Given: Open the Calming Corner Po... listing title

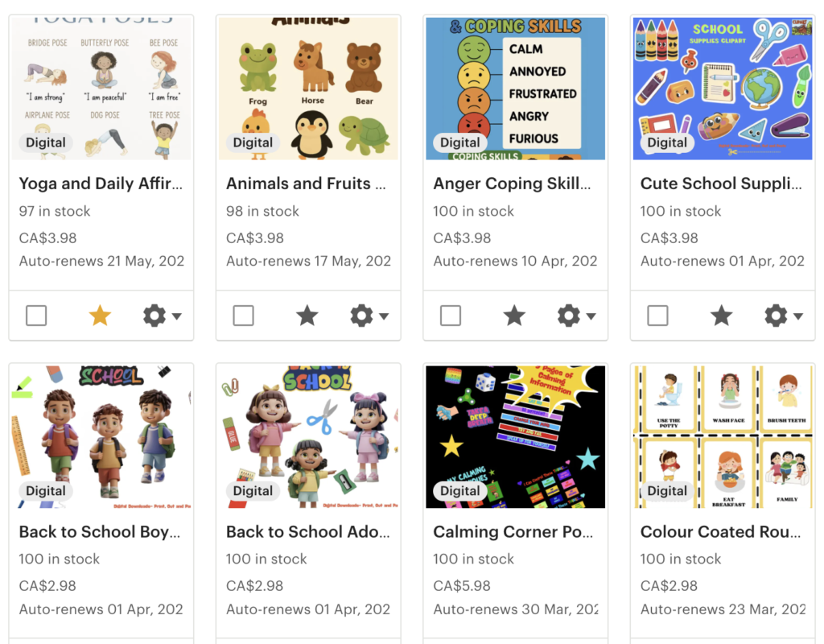Looking at the screenshot, I should click(513, 531).
